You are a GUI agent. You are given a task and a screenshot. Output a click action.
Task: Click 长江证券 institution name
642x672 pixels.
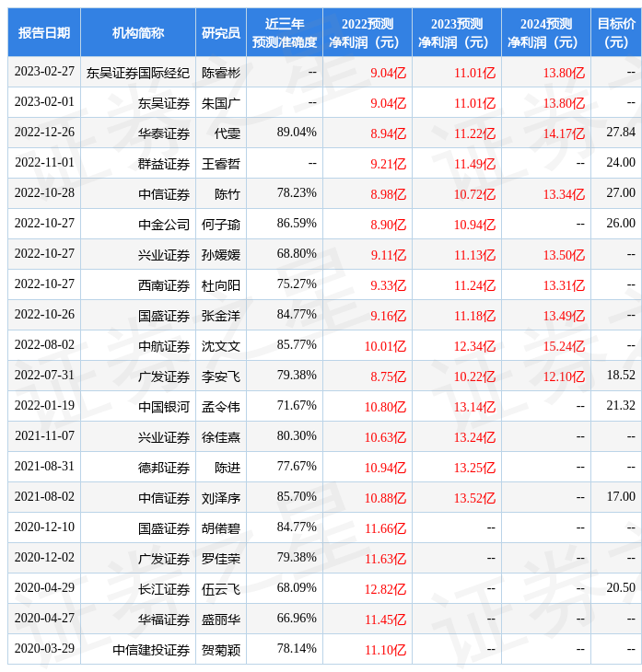coord(164,590)
